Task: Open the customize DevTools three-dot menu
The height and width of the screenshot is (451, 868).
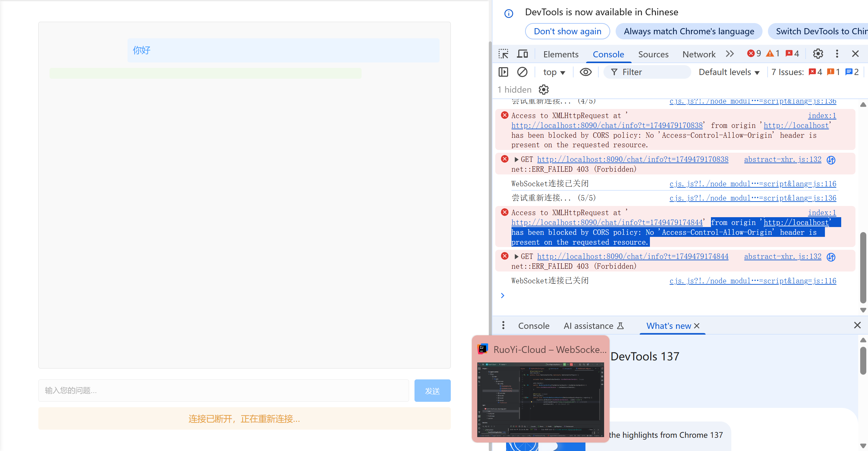Action: pos(836,54)
